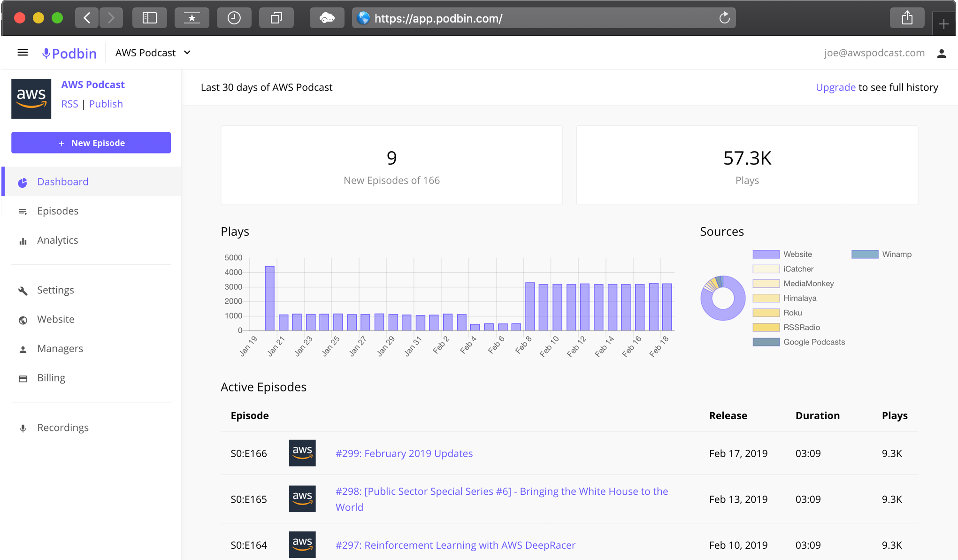The width and height of the screenshot is (958, 560).
Task: Click the RSS feed link
Action: click(69, 103)
